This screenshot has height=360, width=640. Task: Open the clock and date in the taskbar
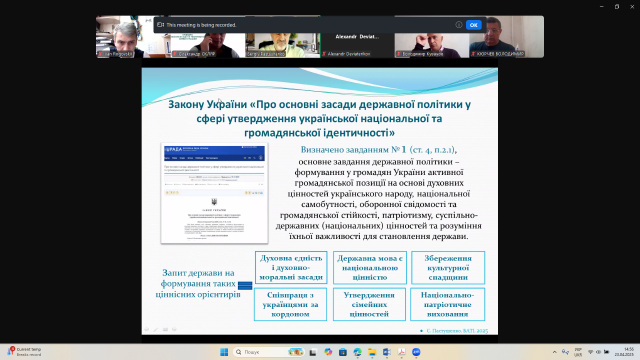[x=625, y=352]
